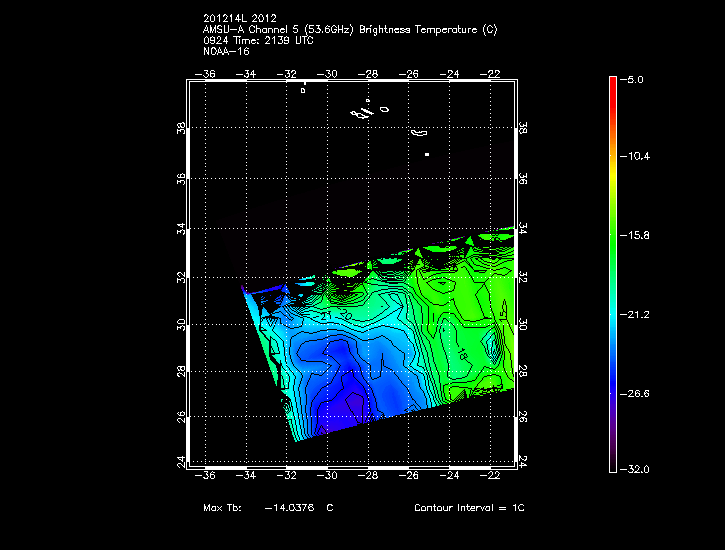Screen dimensions: 725x550
Task: Click the -21.2 color bar label
Action: pyautogui.click(x=636, y=314)
